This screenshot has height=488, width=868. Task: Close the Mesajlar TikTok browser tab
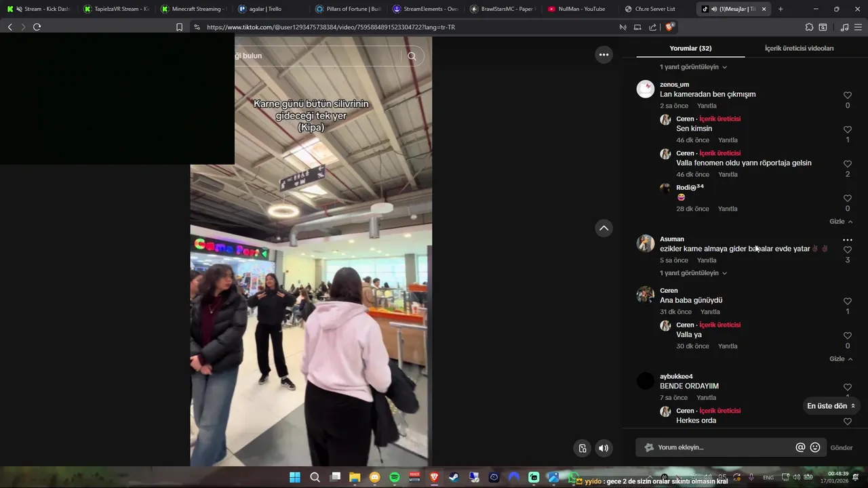[764, 9]
